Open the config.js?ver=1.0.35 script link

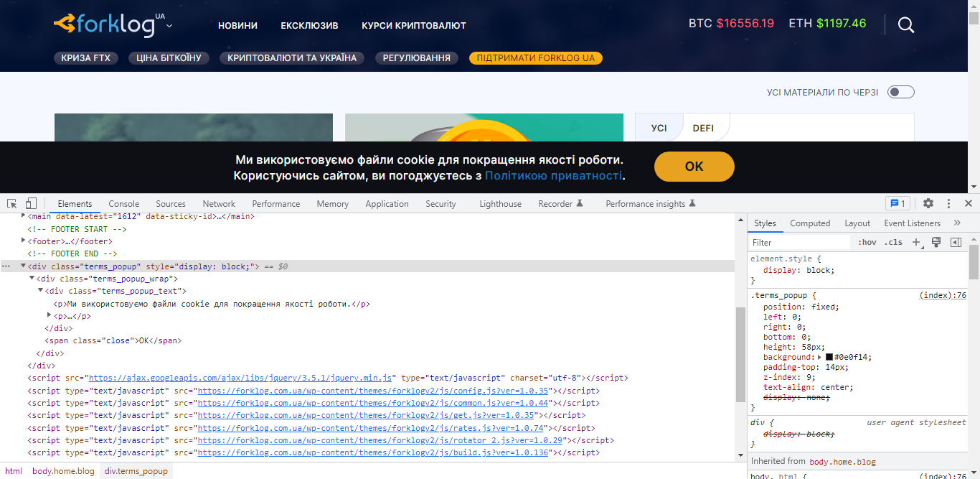pos(374,391)
